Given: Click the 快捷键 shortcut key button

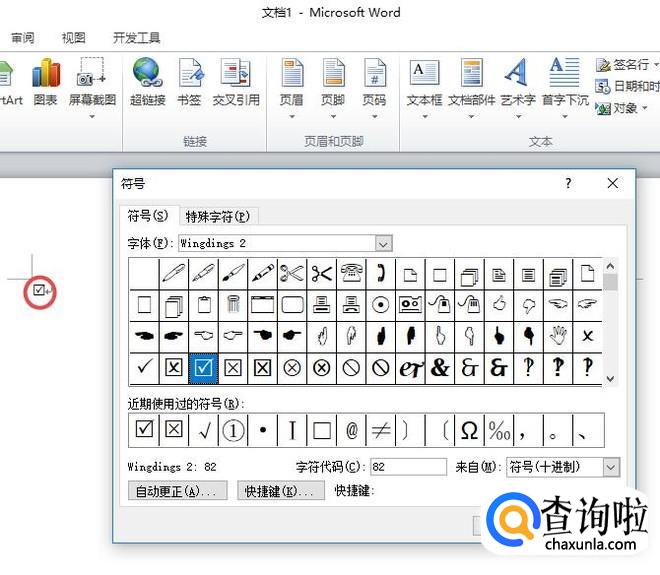Looking at the screenshot, I should 281,491.
